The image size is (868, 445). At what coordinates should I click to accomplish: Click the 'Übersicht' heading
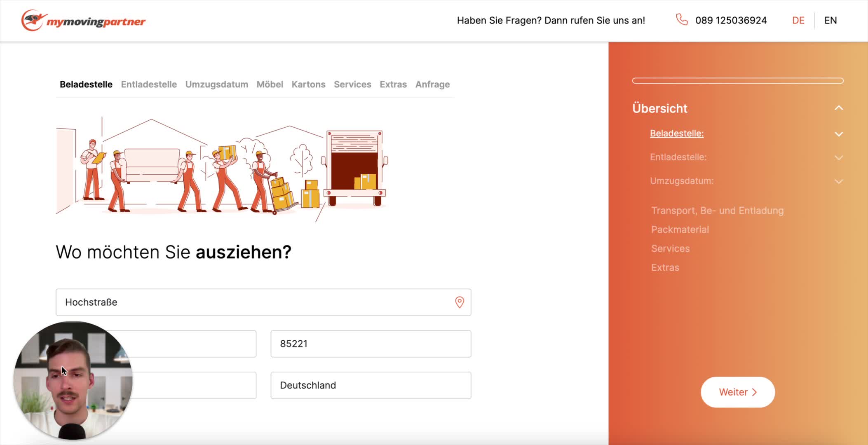tap(659, 108)
